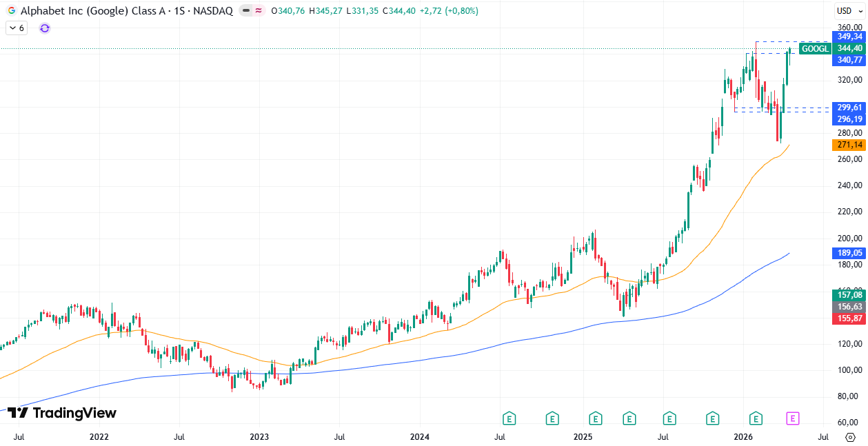Click the blue 189,05 moving average label
Viewport: 868px width, 446px height.
(x=849, y=253)
